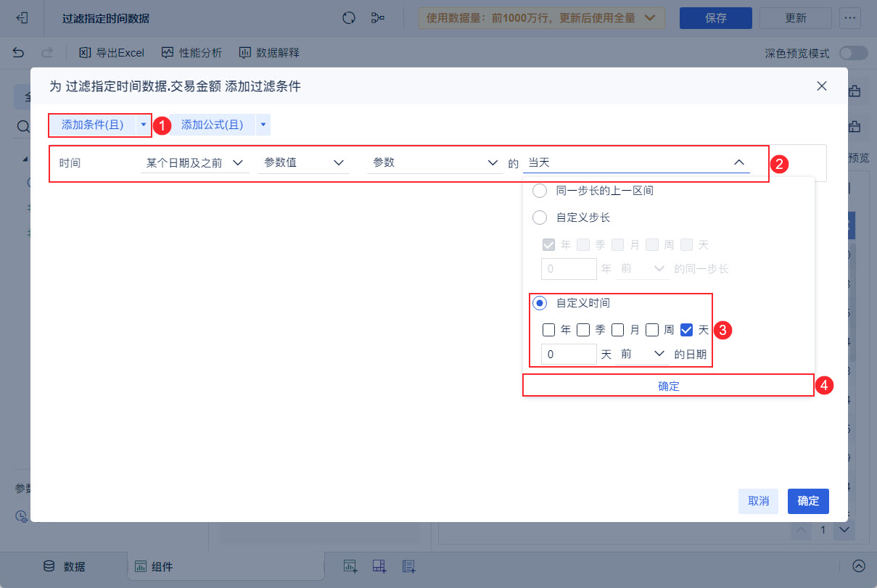Click 添加公式(且) button
This screenshot has height=588, width=877.
pyautogui.click(x=212, y=125)
